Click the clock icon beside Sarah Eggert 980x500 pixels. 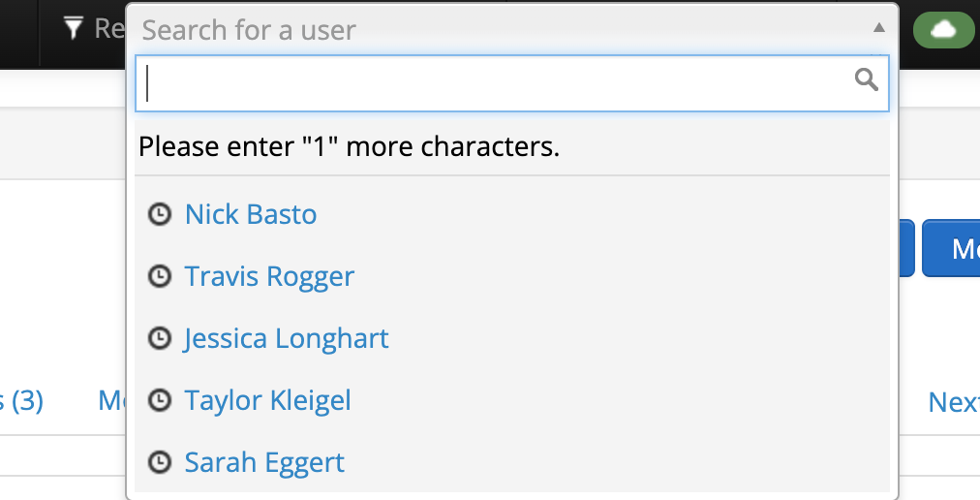click(x=160, y=462)
